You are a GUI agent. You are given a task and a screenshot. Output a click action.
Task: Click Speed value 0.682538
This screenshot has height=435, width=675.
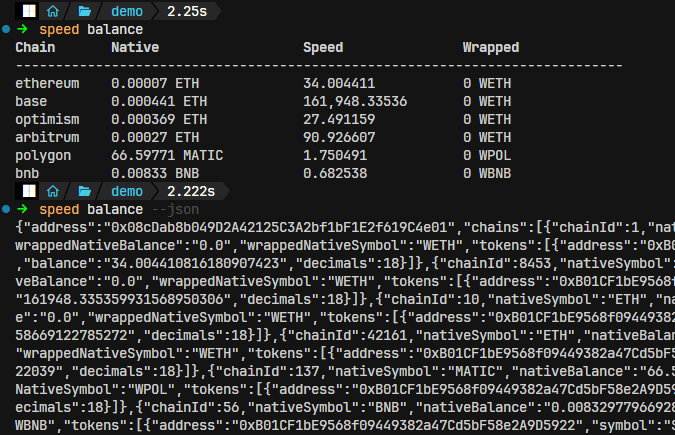click(x=335, y=174)
